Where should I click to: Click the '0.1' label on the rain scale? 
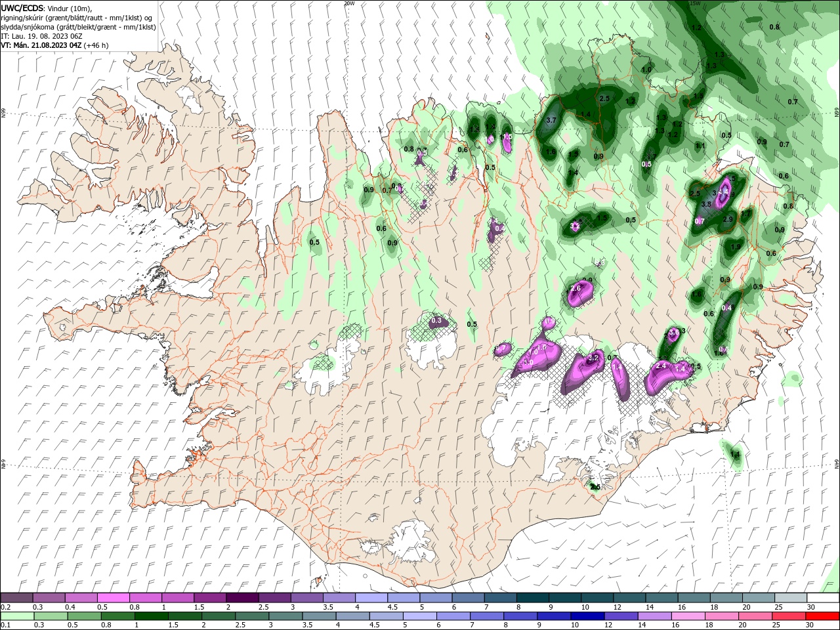pos(5,625)
